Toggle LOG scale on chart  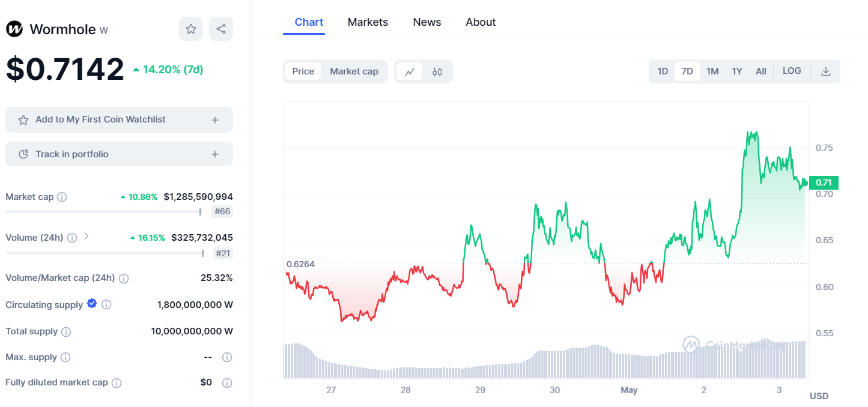coord(792,71)
